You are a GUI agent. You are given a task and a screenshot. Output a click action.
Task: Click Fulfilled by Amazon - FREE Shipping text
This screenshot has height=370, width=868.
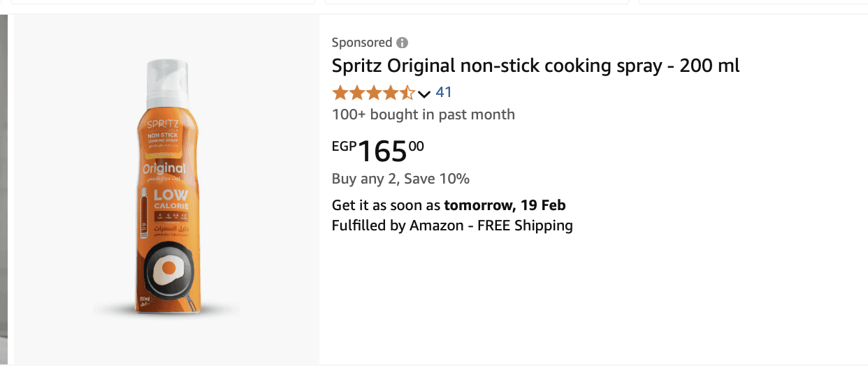coord(452,225)
